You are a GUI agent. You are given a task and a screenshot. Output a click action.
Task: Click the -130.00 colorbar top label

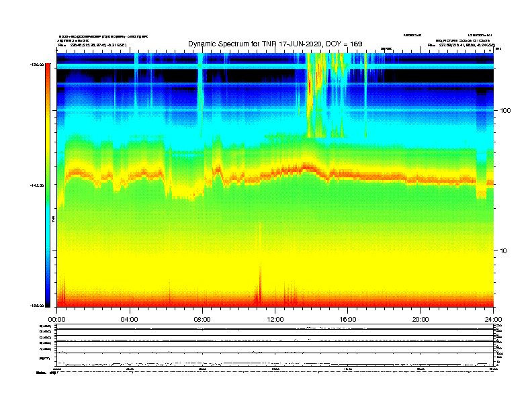click(37, 64)
